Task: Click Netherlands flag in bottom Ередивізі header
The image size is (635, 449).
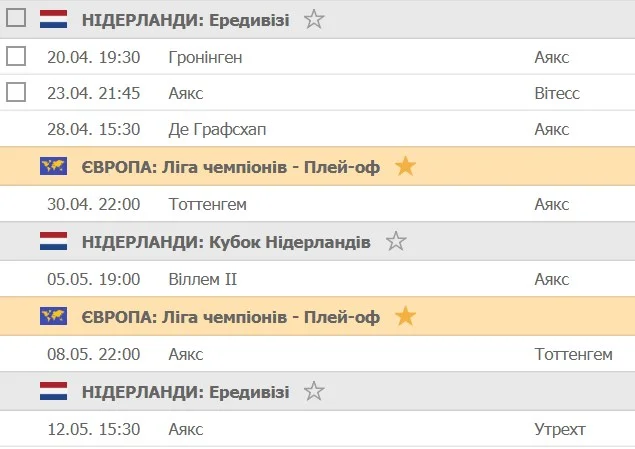Action: (53, 392)
